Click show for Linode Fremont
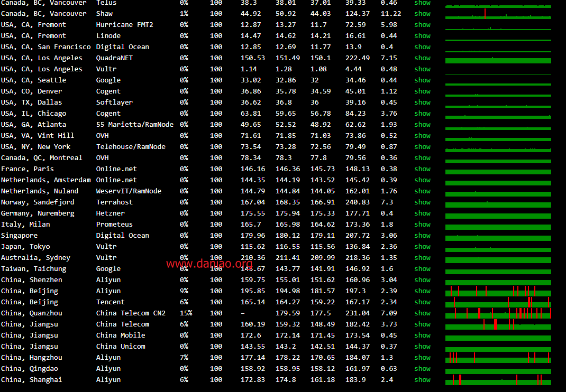Viewport: 566px width, 392px height. tap(422, 36)
